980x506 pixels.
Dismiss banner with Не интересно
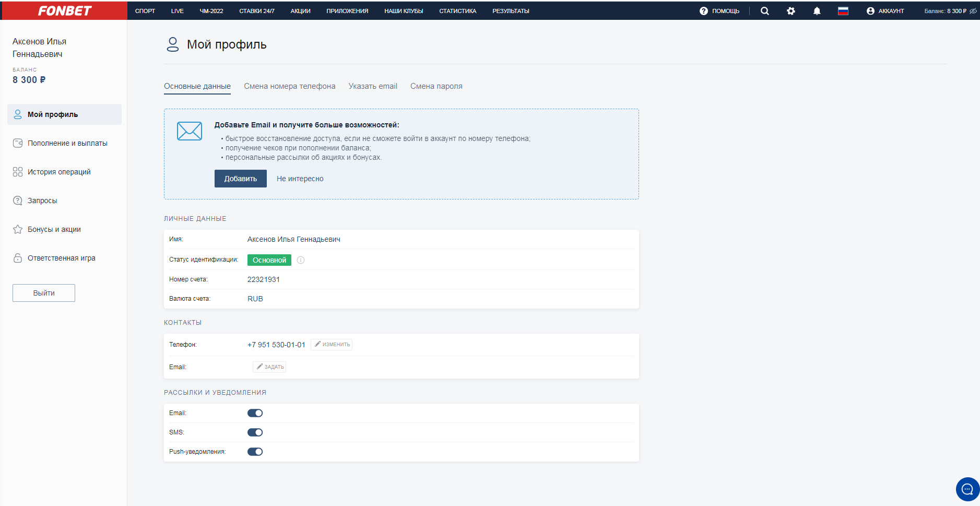(x=300, y=179)
